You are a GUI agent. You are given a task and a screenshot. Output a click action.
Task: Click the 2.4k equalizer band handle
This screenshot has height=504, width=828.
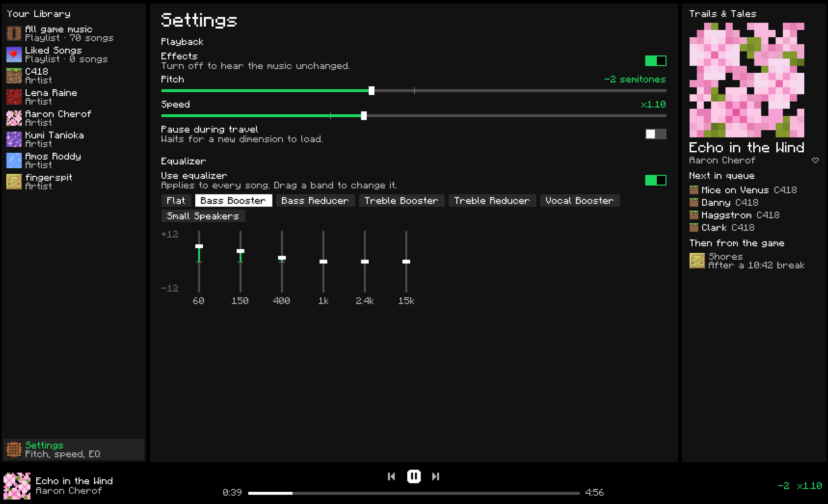point(364,262)
